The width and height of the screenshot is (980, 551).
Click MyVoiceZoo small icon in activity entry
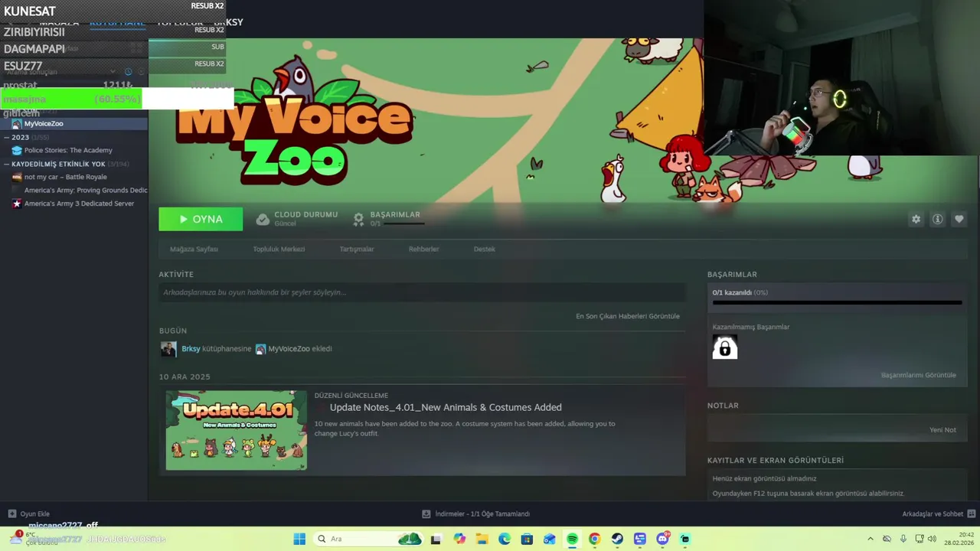(x=260, y=349)
